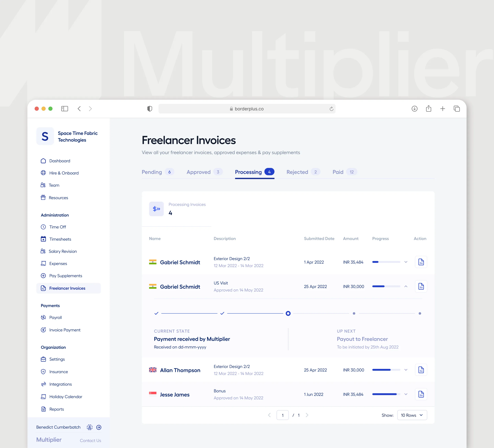Expand Gabriel Schmidt Exterior Design row
Viewport: 494px width, 448px height.
coord(406,262)
